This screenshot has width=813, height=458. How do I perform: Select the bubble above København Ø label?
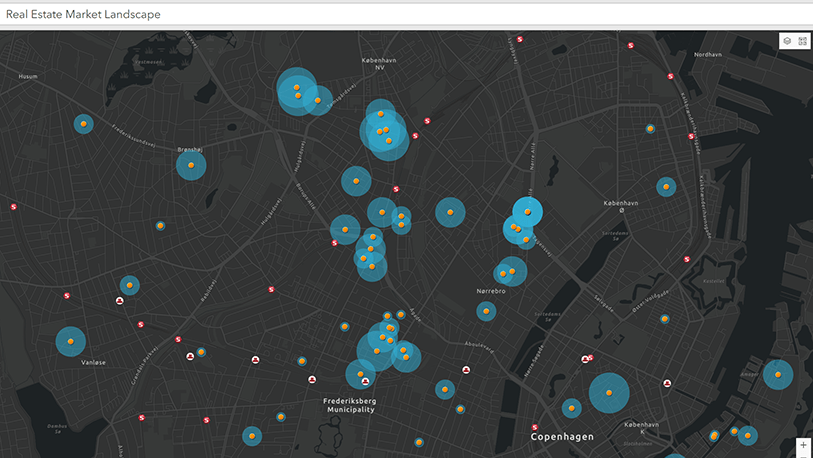click(666, 186)
